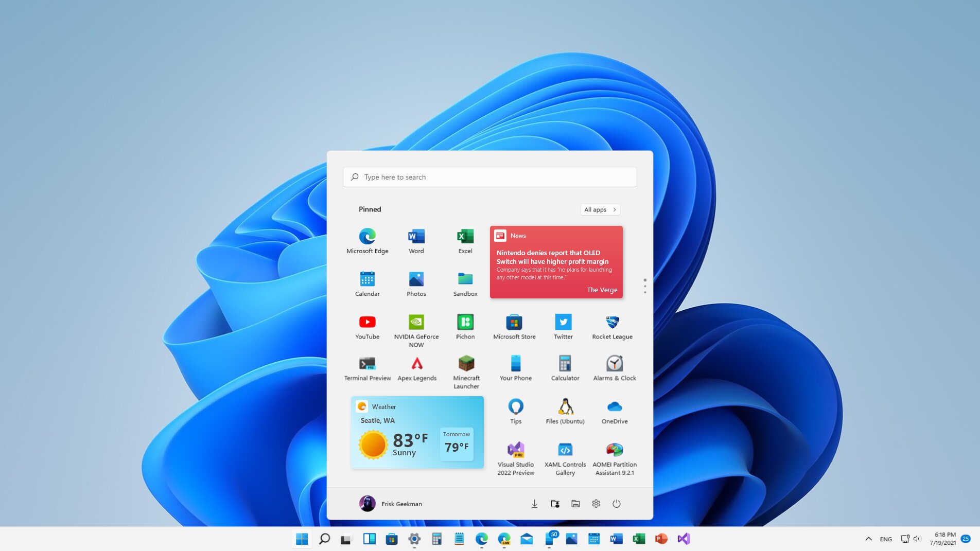Open the Visual Studio taskbar icon
This screenshot has height=551, width=980.
click(x=684, y=539)
